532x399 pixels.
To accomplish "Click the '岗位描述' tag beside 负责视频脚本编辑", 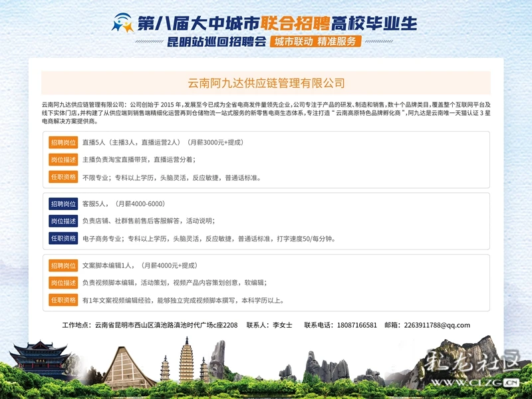I will coord(63,283).
